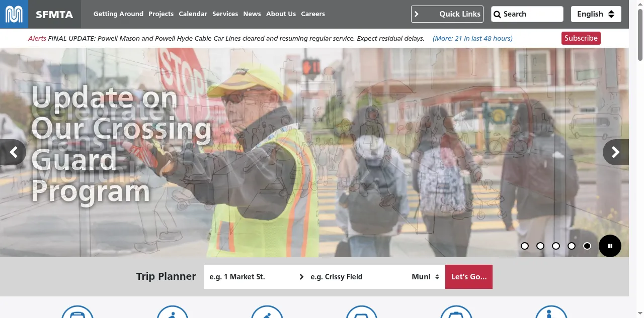Select the third carousel slide dot
The width and height of the screenshot is (644, 318).
pyautogui.click(x=556, y=246)
